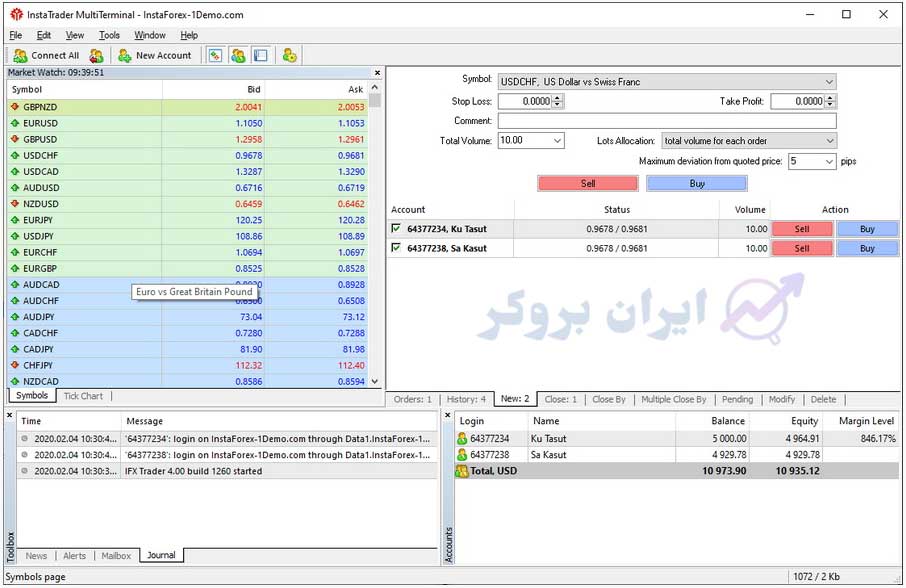Image resolution: width=906 pixels, height=588 pixels.
Task: Close the Toolbox panel
Action: (x=9, y=415)
